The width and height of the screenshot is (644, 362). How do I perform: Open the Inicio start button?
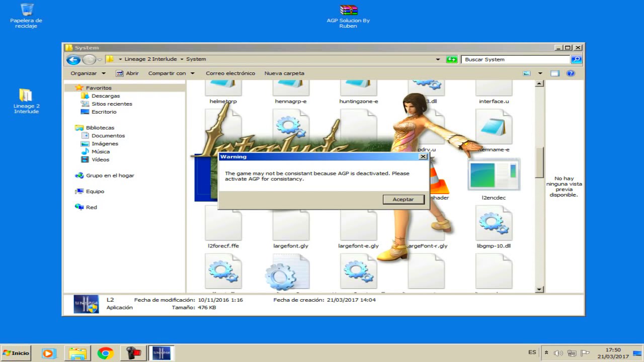click(x=16, y=353)
